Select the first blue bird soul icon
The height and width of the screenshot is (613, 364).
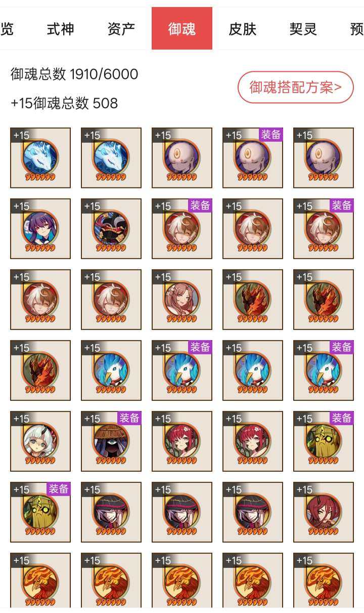tap(111, 371)
